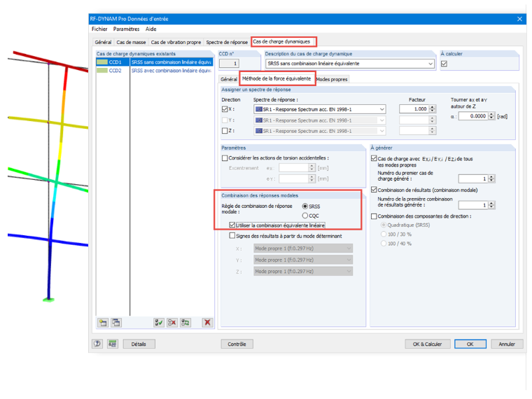This screenshot has height=399, width=532.
Task: Click OK & Calculer button
Action: (428, 344)
